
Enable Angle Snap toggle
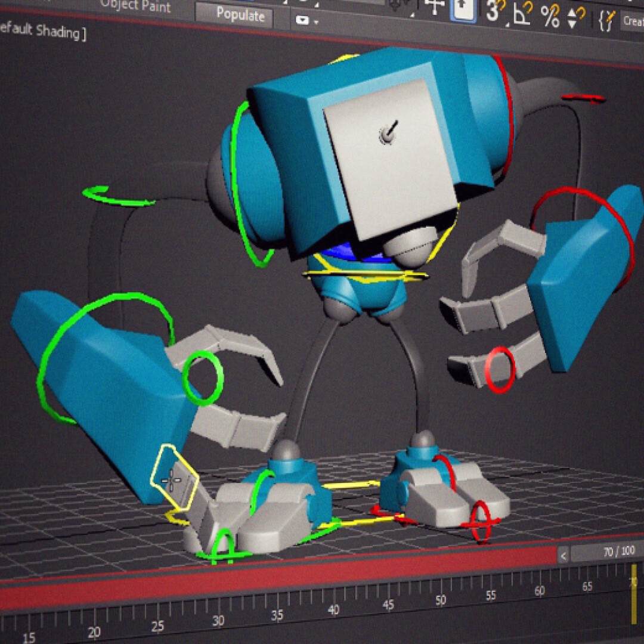(x=522, y=13)
